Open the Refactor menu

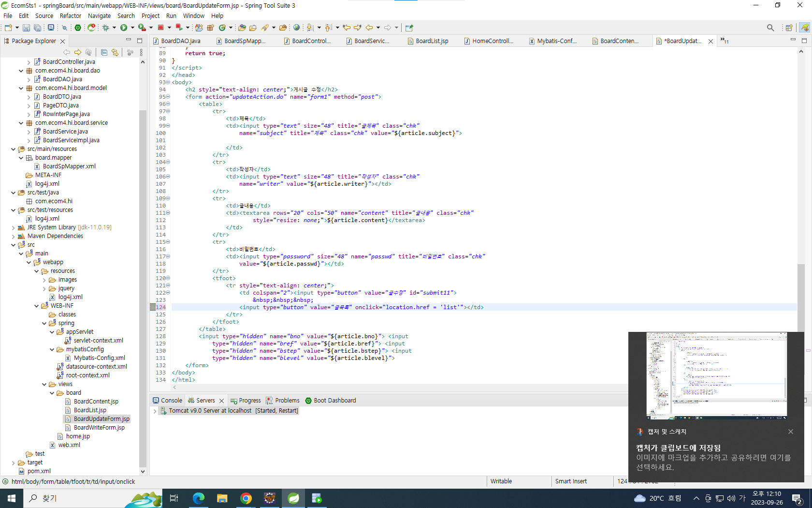pos(70,15)
